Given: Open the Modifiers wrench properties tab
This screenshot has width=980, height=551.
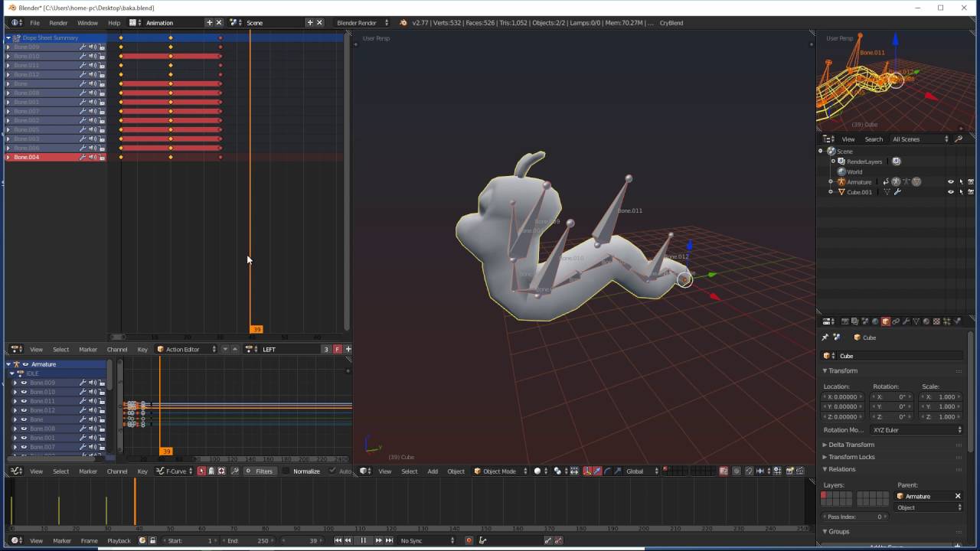Looking at the screenshot, I should coord(906,321).
